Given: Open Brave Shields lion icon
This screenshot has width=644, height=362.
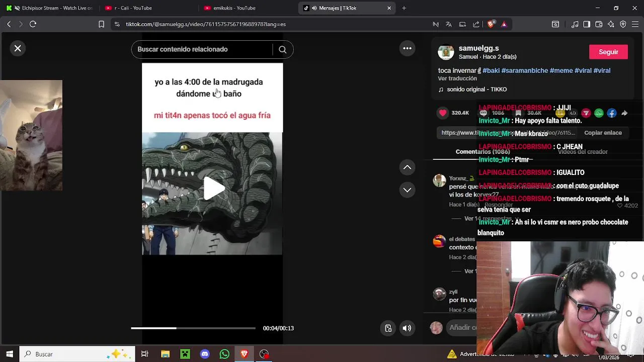Looking at the screenshot, I should 491,24.
